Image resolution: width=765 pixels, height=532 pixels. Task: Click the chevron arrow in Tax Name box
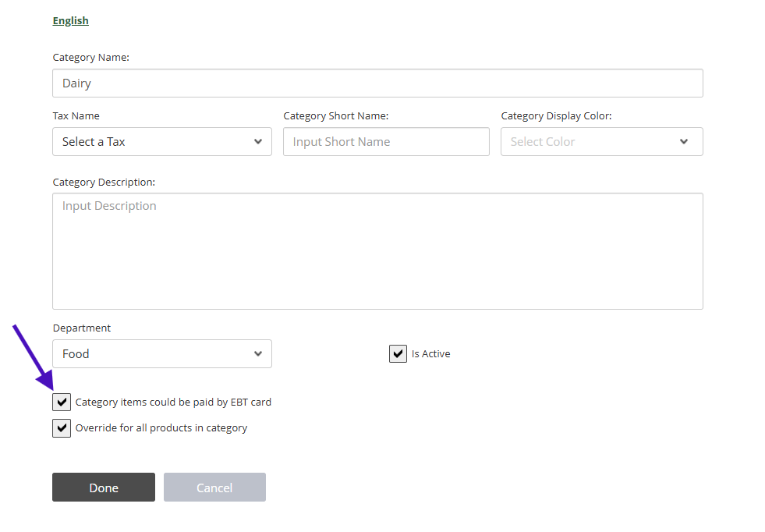(x=258, y=142)
